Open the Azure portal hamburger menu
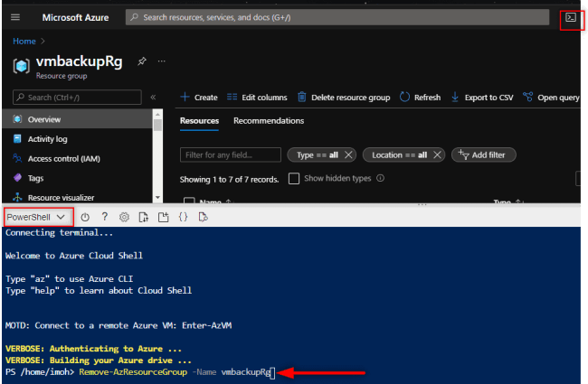The image size is (588, 384). pos(15,17)
